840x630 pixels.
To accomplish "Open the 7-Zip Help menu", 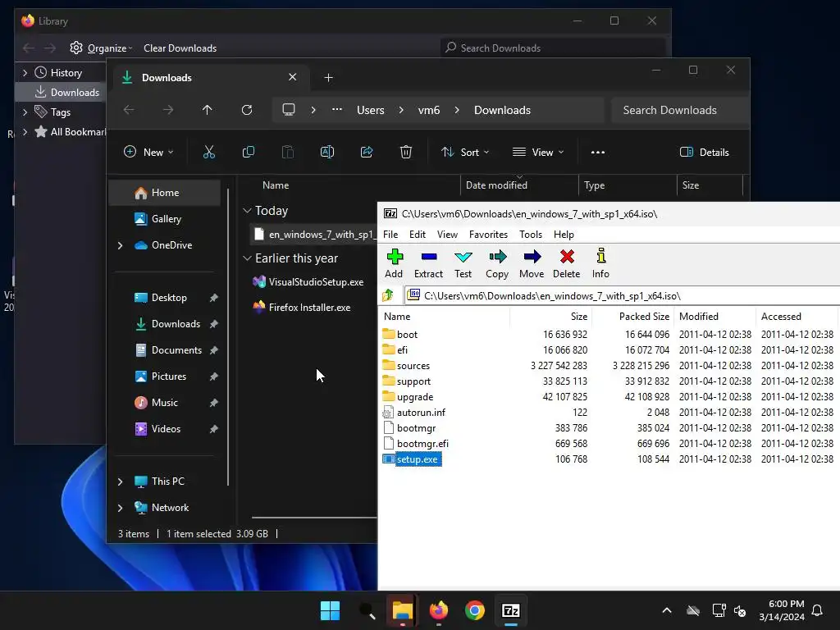I will point(564,234).
